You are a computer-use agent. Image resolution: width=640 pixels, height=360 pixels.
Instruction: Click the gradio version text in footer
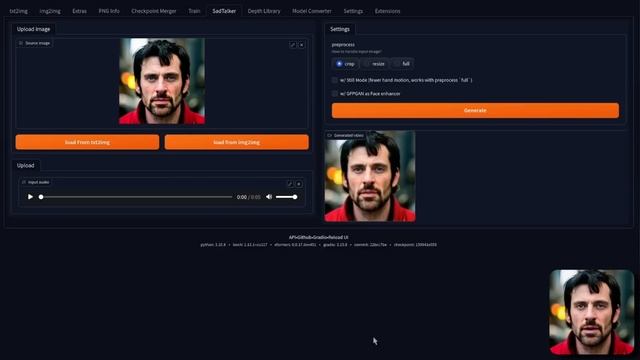pos(335,244)
